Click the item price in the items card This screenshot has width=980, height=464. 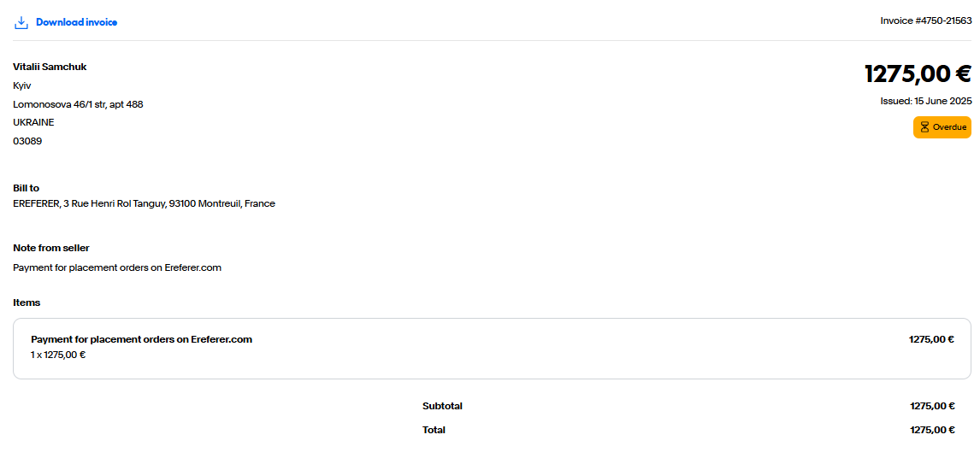(931, 340)
